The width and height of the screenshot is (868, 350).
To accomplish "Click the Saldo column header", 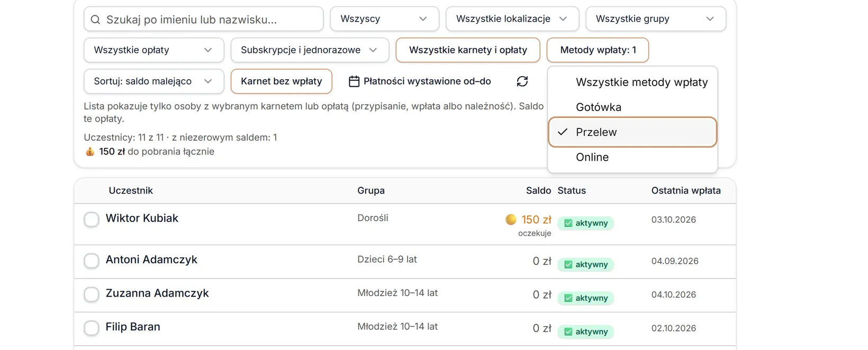I will 538,191.
